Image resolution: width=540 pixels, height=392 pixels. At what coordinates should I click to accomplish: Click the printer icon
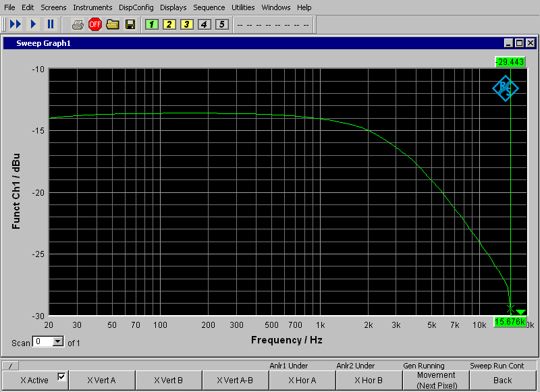[x=78, y=25]
